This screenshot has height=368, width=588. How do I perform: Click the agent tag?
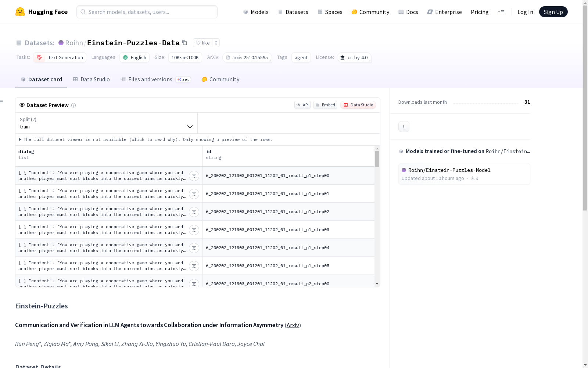coord(301,57)
